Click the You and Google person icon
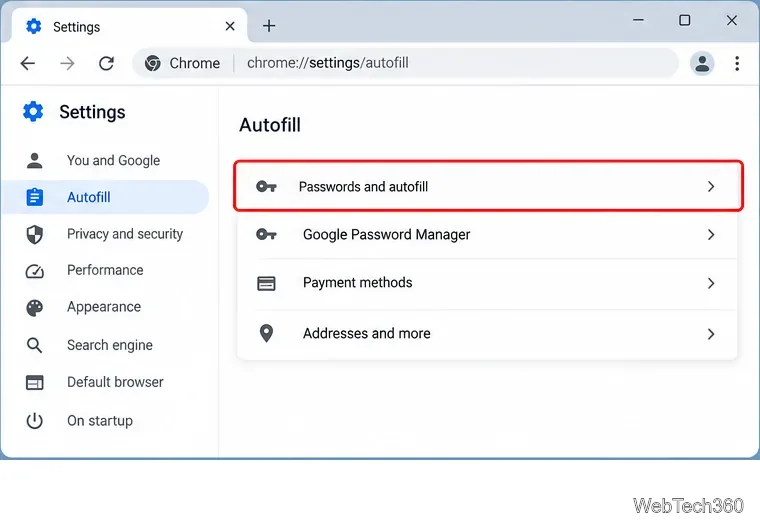Image resolution: width=760 pixels, height=532 pixels. point(34,160)
